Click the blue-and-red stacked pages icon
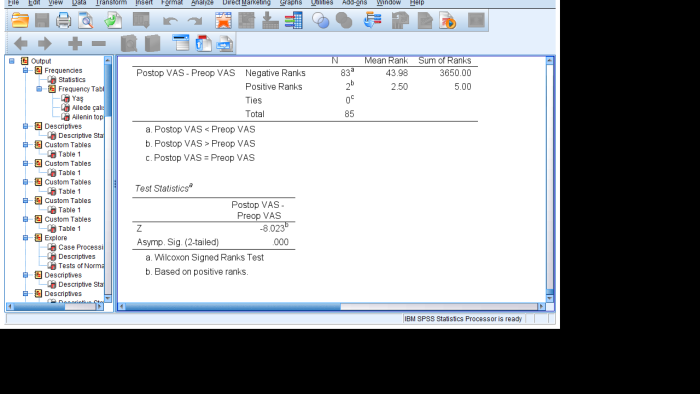Image resolution: width=700 pixels, height=394 pixels. pos(204,43)
